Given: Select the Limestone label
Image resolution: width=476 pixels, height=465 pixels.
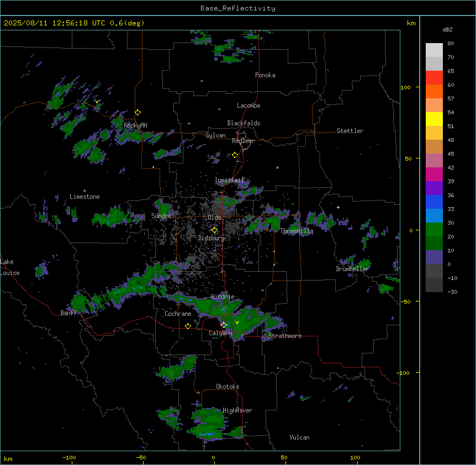Looking at the screenshot, I should tap(84, 197).
